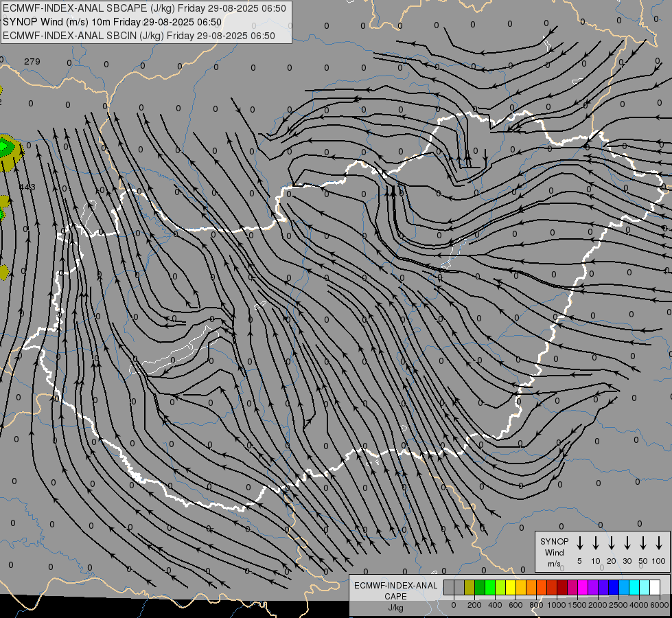Pick the cyan swatch right of 4000 tick
The width and height of the screenshot is (672, 618).
[x=634, y=587]
